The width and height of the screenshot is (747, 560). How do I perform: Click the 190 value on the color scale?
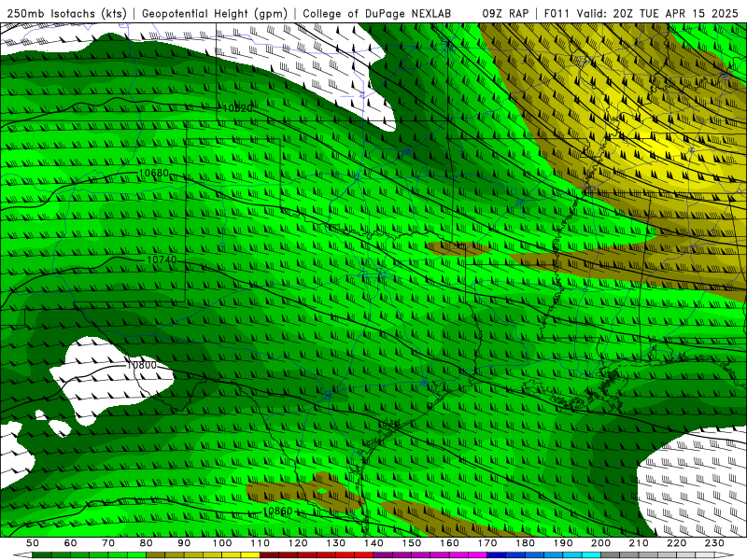(564, 543)
